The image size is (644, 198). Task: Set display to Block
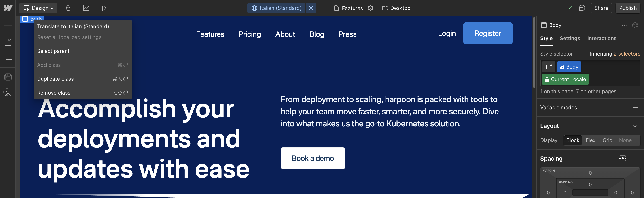click(x=573, y=140)
